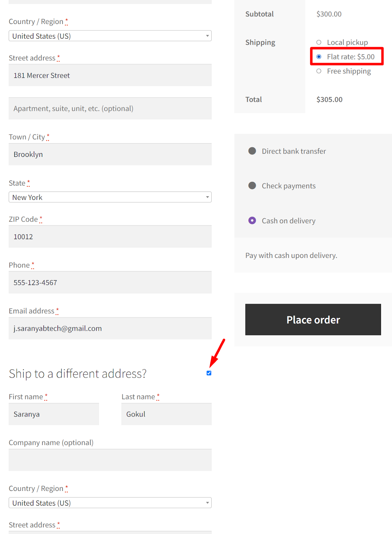Click the shipping First name field showing Saranya

(53, 414)
